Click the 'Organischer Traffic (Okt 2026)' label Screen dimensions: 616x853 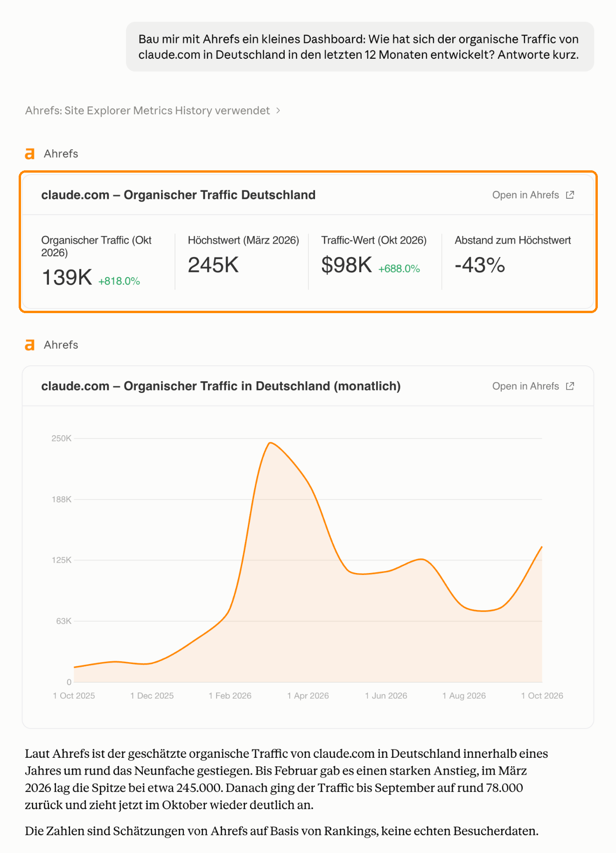click(97, 246)
